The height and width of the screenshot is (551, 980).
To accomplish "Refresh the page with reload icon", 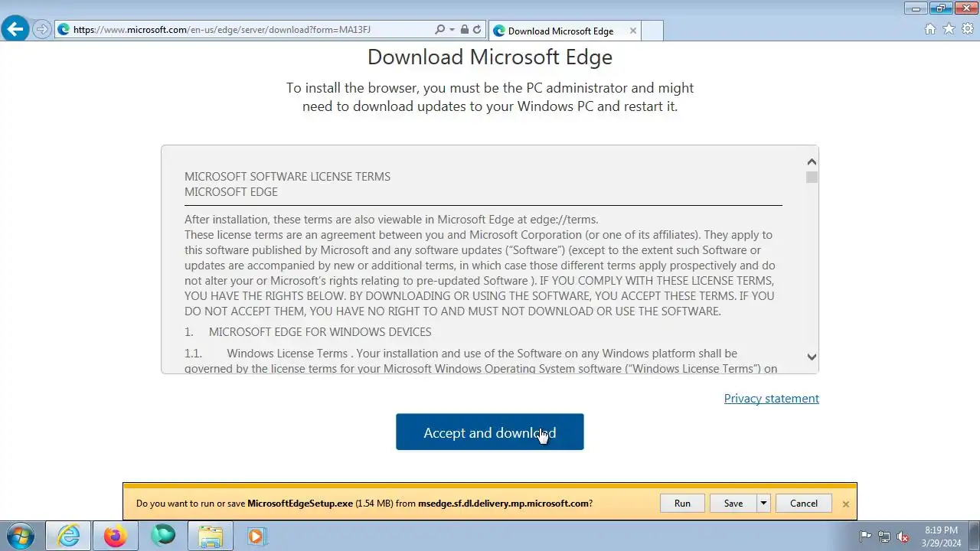I will click(477, 30).
